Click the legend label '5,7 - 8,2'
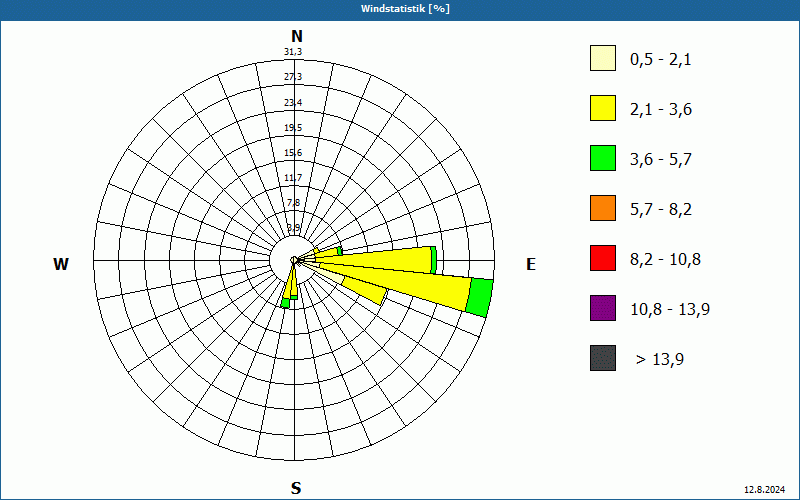 (661, 210)
